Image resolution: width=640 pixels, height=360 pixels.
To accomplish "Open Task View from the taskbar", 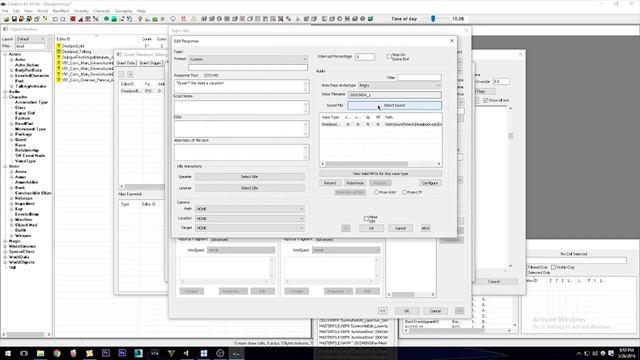I will pyautogui.click(x=24, y=353).
